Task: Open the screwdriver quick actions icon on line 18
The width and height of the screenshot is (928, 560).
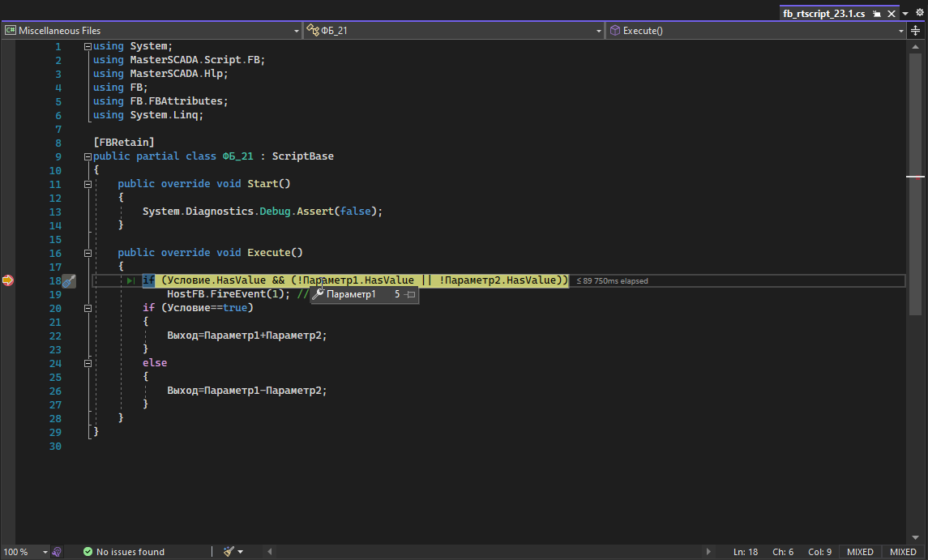Action: (69, 281)
